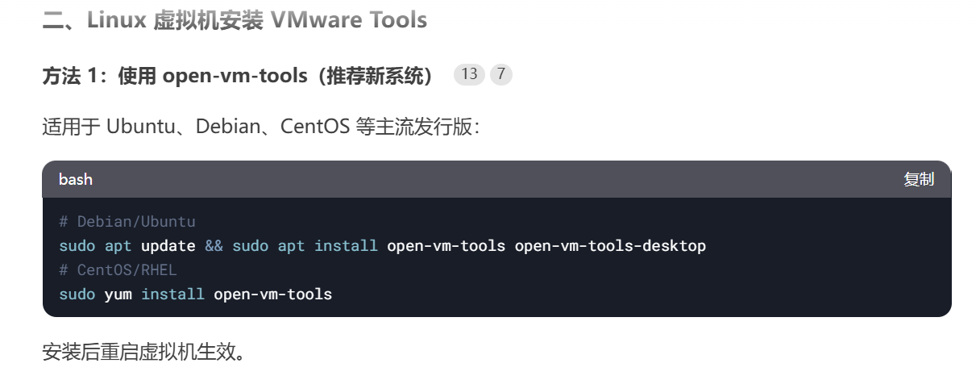The width and height of the screenshot is (980, 380).
Task: Click the # CentOS/RHEL comment line
Action: 118,269
